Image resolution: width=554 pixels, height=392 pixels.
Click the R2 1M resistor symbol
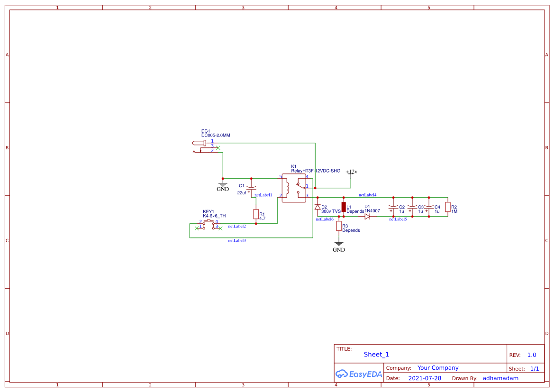coord(448,207)
